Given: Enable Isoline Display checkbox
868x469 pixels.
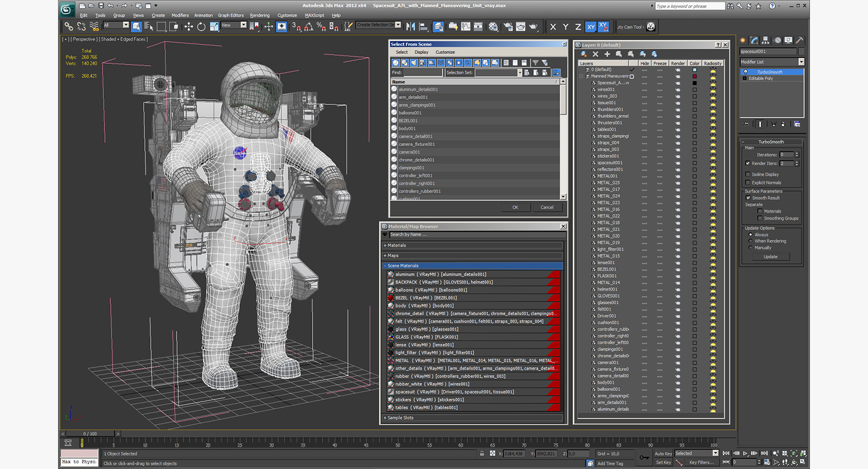Looking at the screenshot, I should pyautogui.click(x=748, y=174).
